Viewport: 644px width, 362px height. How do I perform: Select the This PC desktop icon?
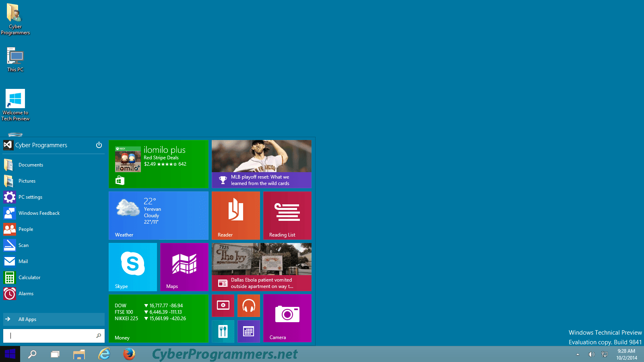click(x=15, y=60)
